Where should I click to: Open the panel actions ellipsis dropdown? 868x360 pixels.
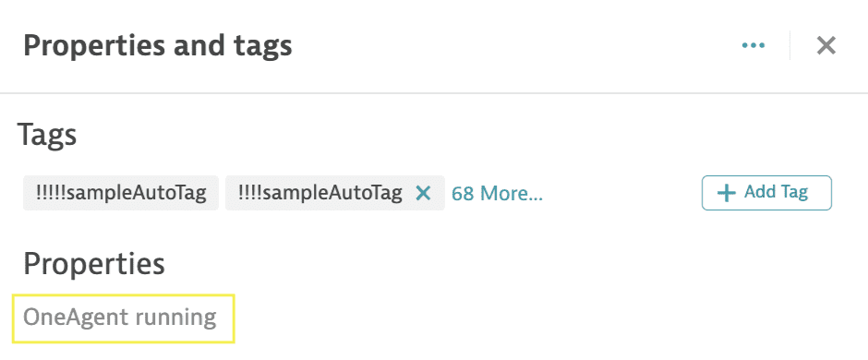[x=753, y=45]
